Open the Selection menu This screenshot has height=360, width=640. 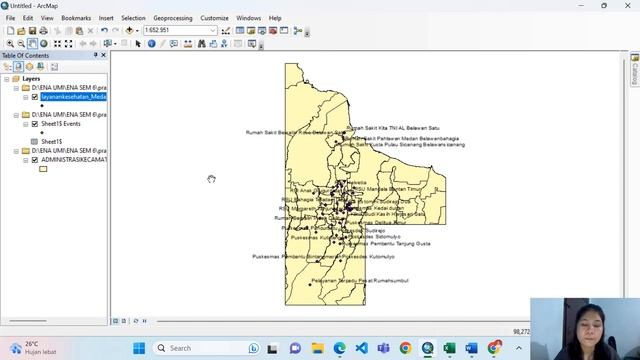133,18
